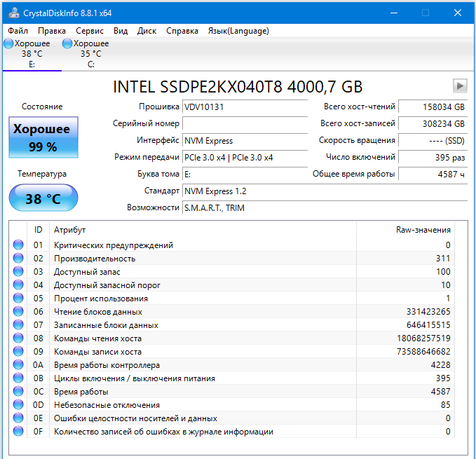Viewport: 476px width, 459px height.
Task: Click status orb for Доступный запас row
Action: pyautogui.click(x=18, y=271)
